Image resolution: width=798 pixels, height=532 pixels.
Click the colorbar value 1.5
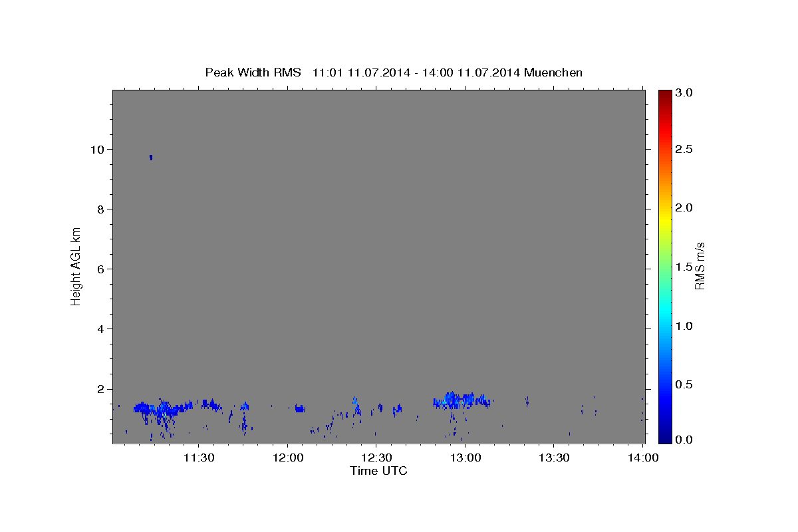[684, 267]
